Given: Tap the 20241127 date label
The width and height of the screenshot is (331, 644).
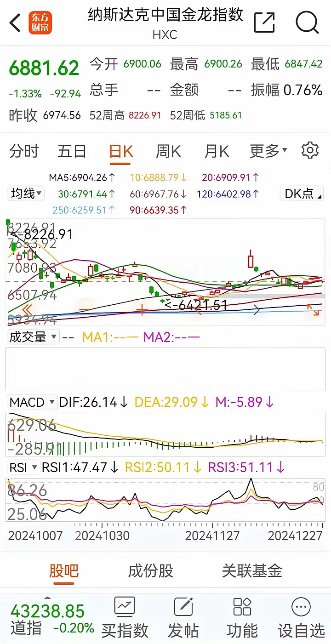Looking at the screenshot, I should pos(212,536).
